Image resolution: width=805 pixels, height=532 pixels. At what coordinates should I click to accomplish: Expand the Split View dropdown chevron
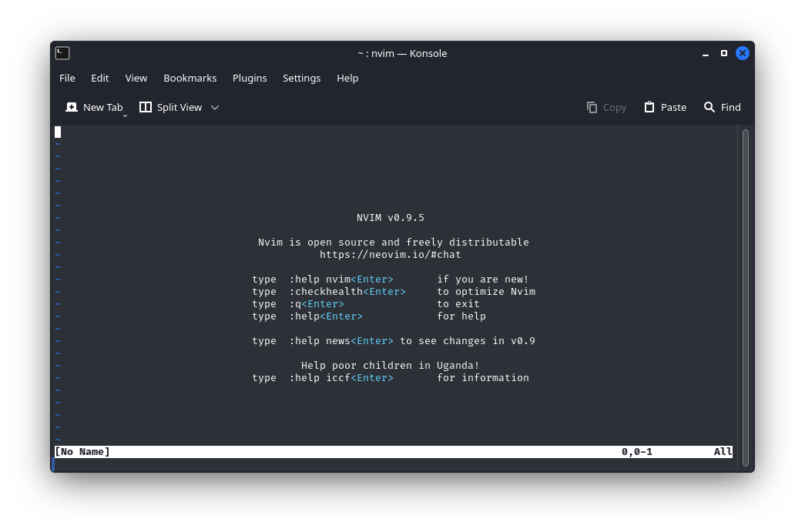(x=215, y=107)
